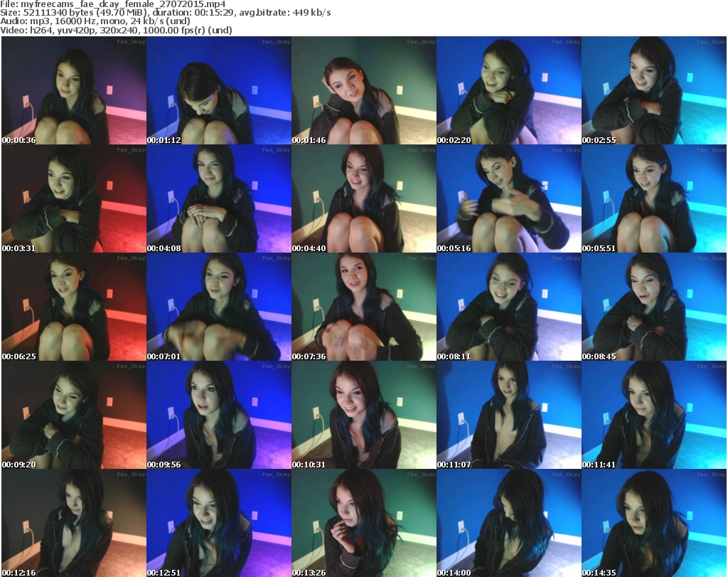The height and width of the screenshot is (577, 728).
Task: Select the Audio mp3 info line
Action: (x=95, y=21)
